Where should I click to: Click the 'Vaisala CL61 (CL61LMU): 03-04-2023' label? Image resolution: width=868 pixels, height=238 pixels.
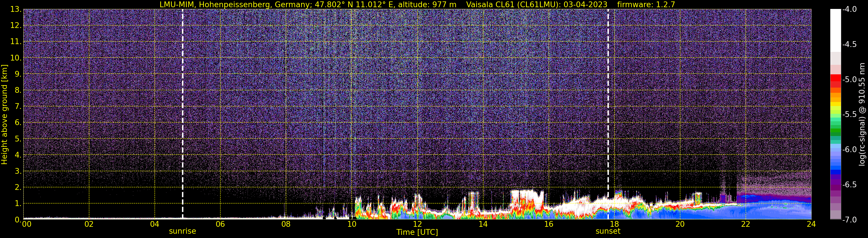[x=537, y=4]
